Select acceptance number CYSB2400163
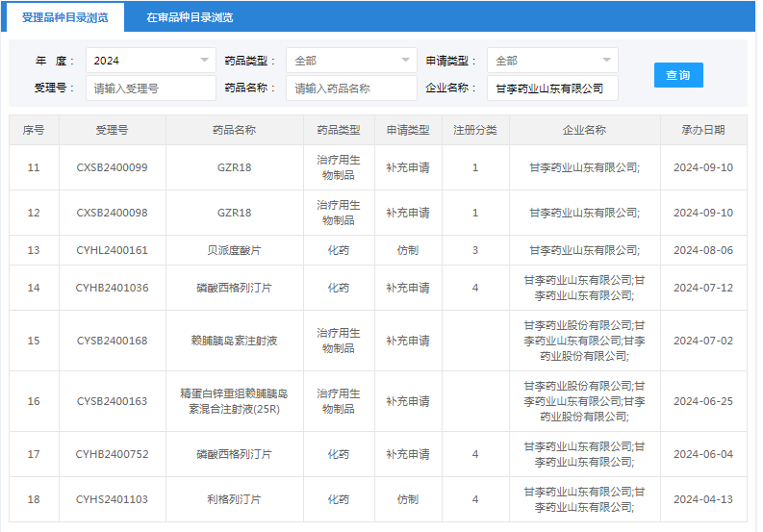 click(x=112, y=401)
